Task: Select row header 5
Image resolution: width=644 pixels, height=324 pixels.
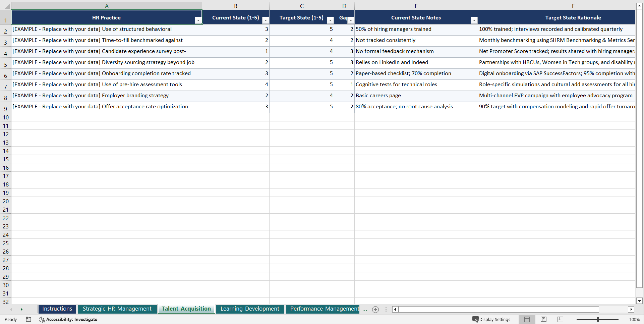Action: pos(5,63)
